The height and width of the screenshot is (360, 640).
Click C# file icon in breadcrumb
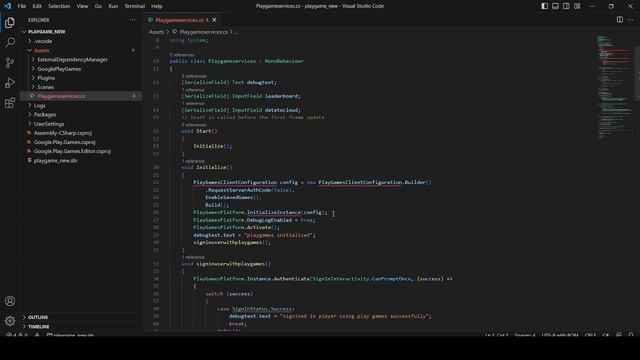click(x=175, y=31)
